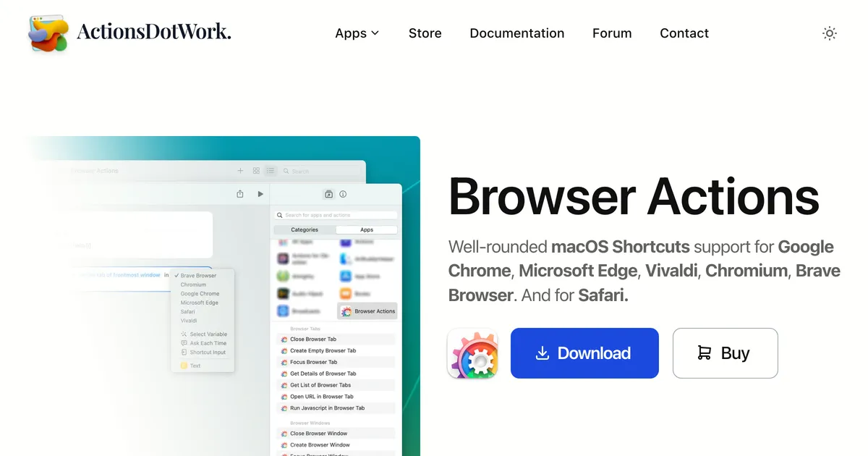Click the ActionsDotWork colorful logo icon

click(48, 33)
